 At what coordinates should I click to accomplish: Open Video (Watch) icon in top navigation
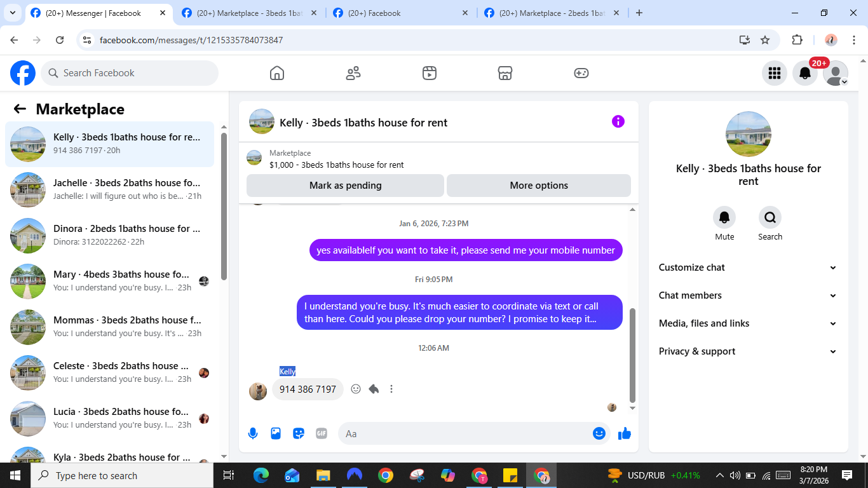(x=430, y=73)
